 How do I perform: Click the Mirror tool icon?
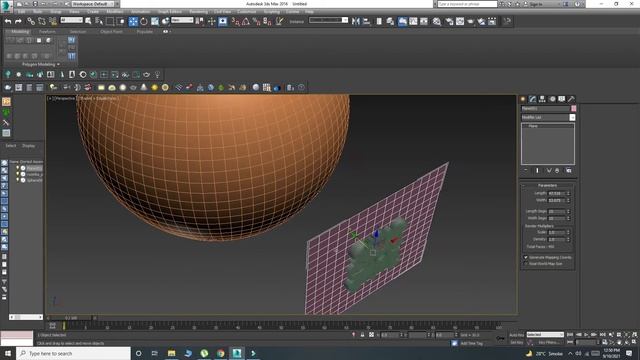tap(356, 21)
